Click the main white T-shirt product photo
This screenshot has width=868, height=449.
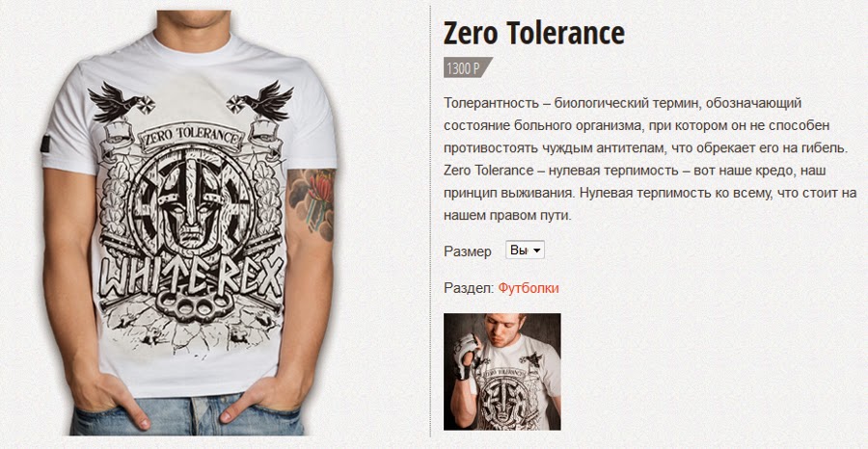click(189, 223)
